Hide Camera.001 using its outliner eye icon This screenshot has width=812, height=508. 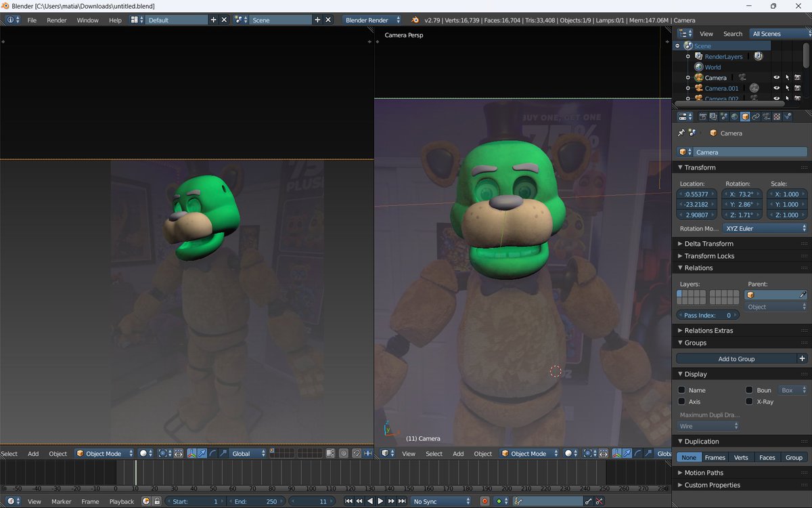click(x=777, y=88)
